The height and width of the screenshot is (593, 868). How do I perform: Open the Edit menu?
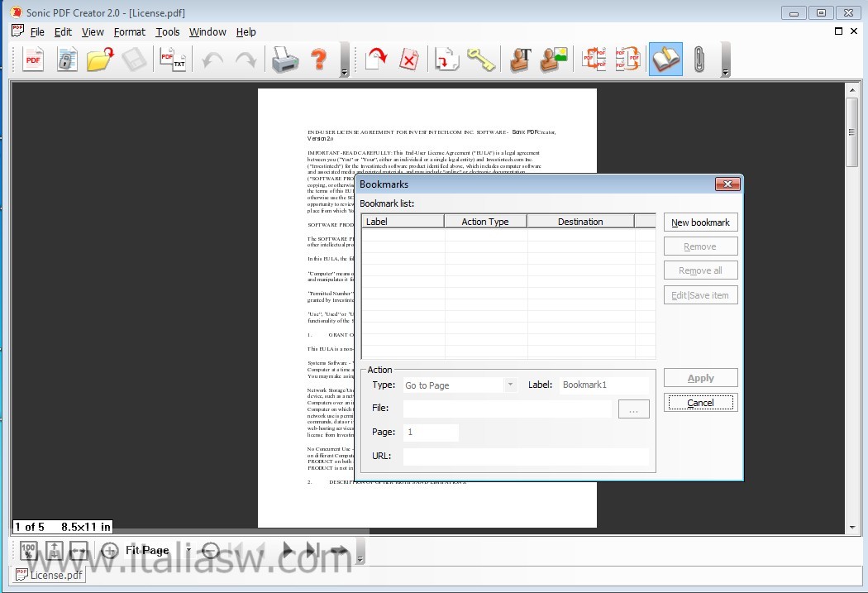coord(63,32)
